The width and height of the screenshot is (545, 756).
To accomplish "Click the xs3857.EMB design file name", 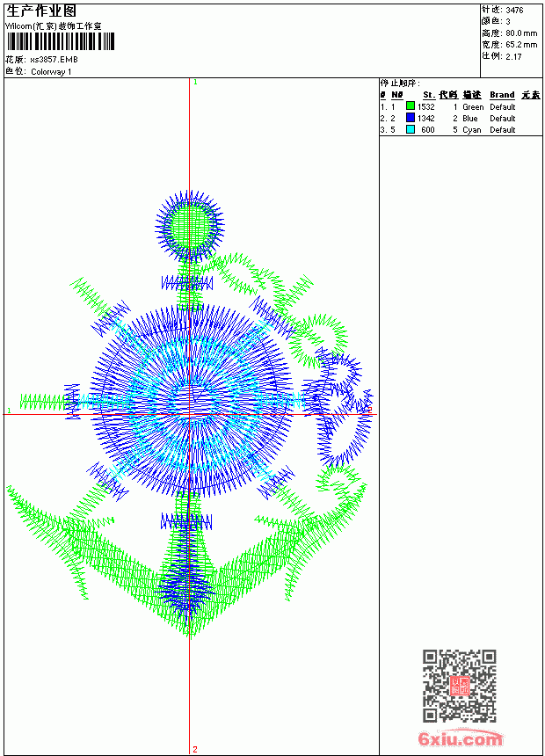I will tap(54, 60).
